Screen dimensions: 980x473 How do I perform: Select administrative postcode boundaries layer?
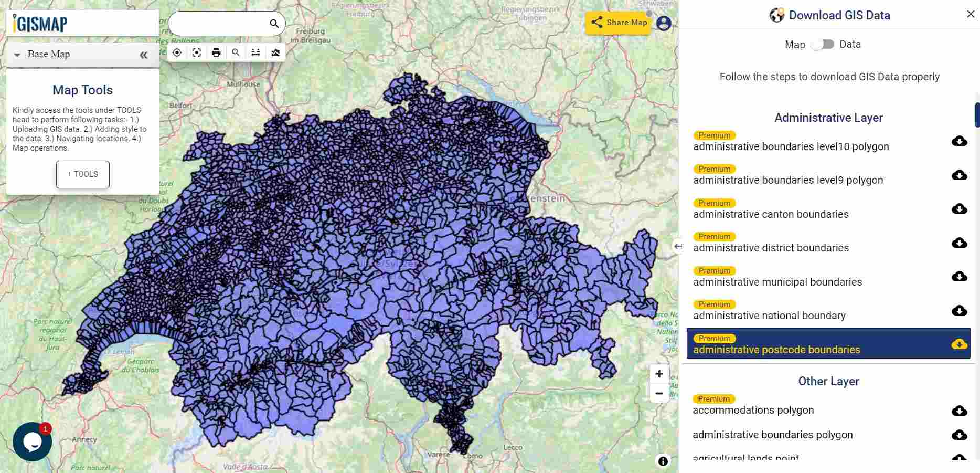coord(776,350)
